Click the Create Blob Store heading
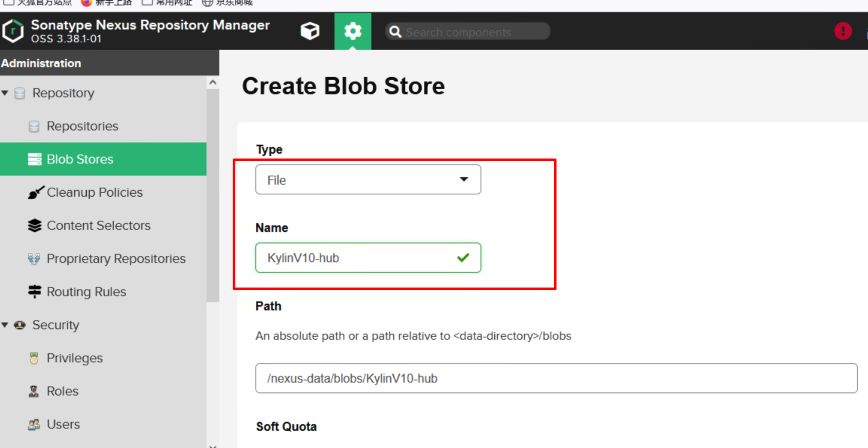Screen dimensions: 868x448 coord(343,86)
